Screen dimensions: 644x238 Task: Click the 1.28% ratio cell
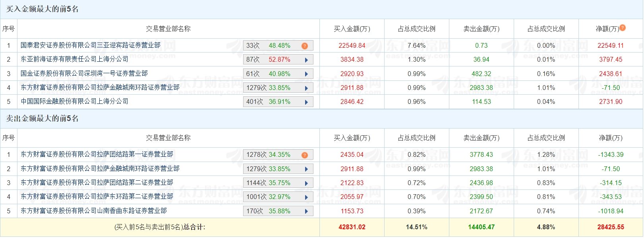546,154
